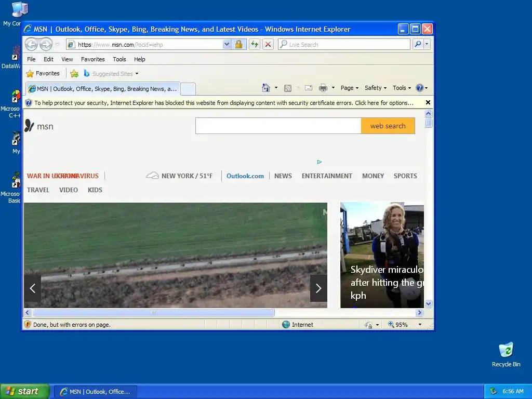Click the Read Mail envelope icon

click(309, 88)
